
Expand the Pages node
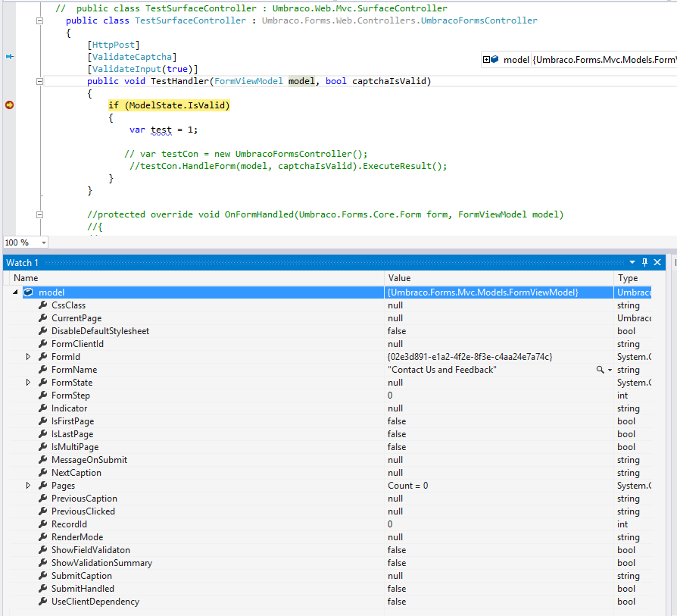28,486
